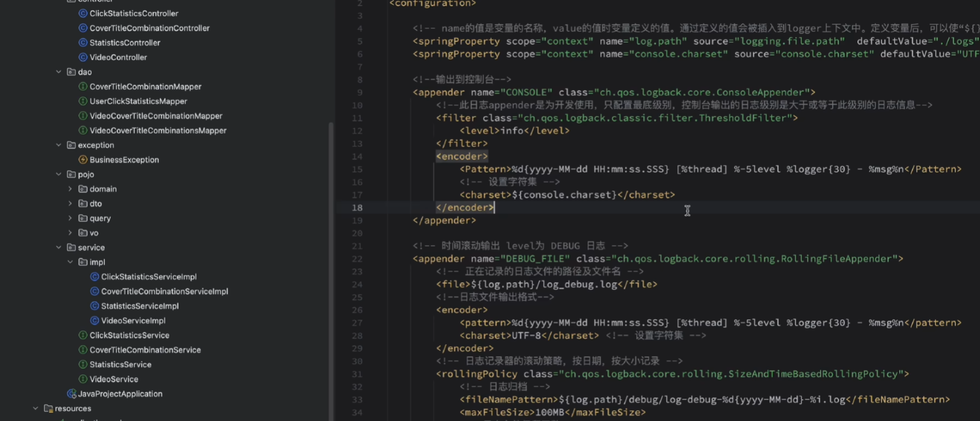
Task: Click the CoverTitleCombinationMapper interface icon
Action: point(83,87)
